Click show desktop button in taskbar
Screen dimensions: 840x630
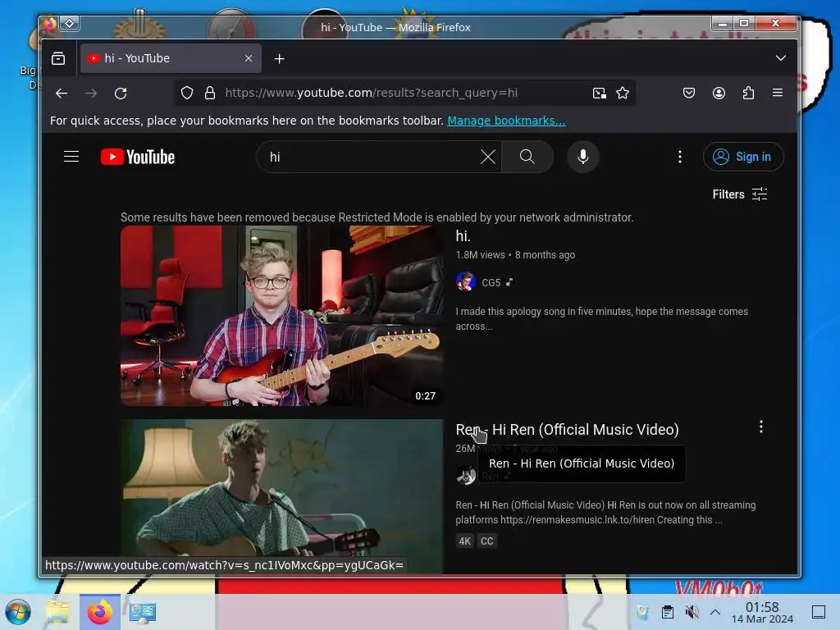819,612
